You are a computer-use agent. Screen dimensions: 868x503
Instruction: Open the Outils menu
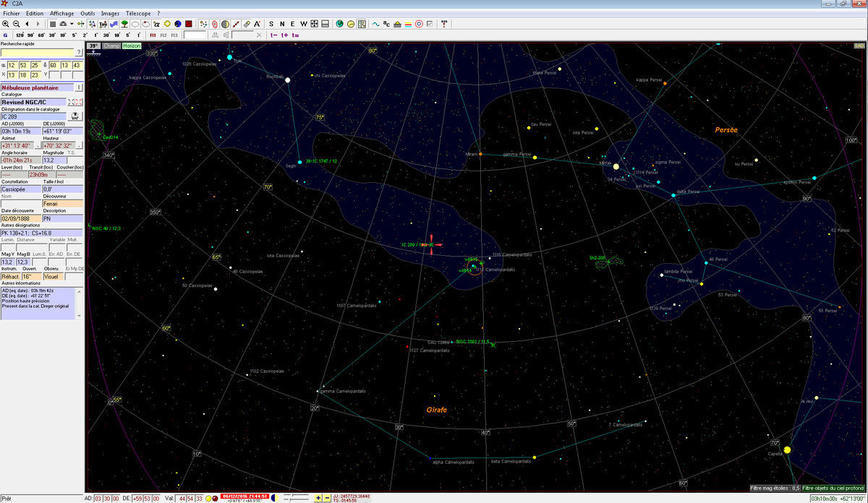coord(88,13)
